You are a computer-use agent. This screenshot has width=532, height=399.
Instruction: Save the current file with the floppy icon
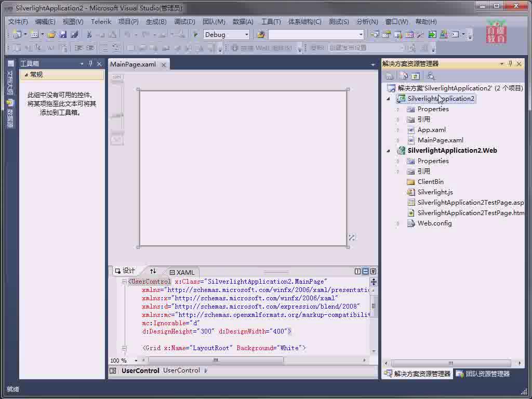point(63,34)
